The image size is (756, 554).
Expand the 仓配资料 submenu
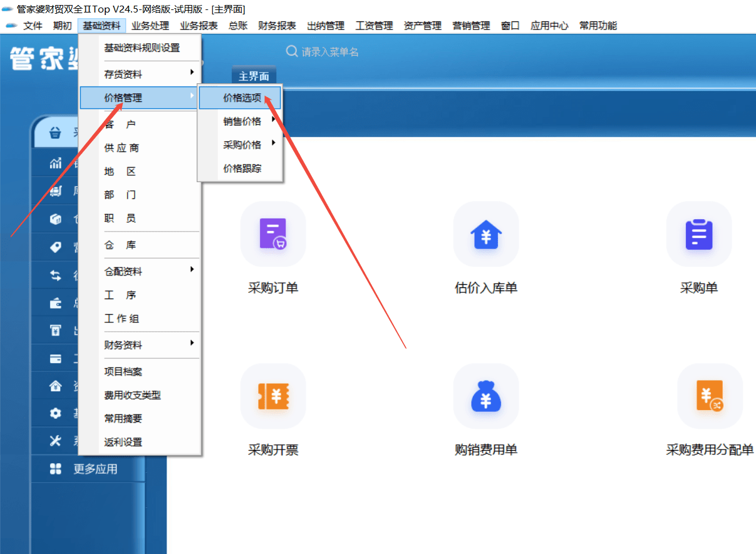click(x=140, y=272)
